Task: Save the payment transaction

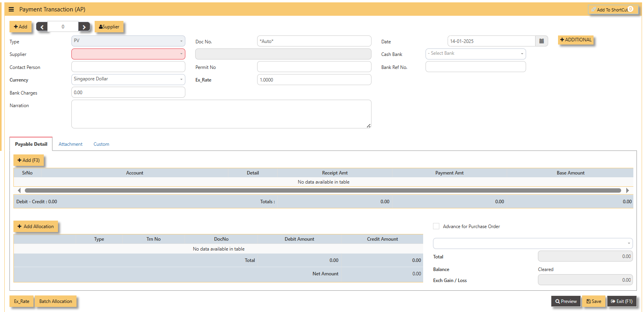Action: click(x=594, y=301)
